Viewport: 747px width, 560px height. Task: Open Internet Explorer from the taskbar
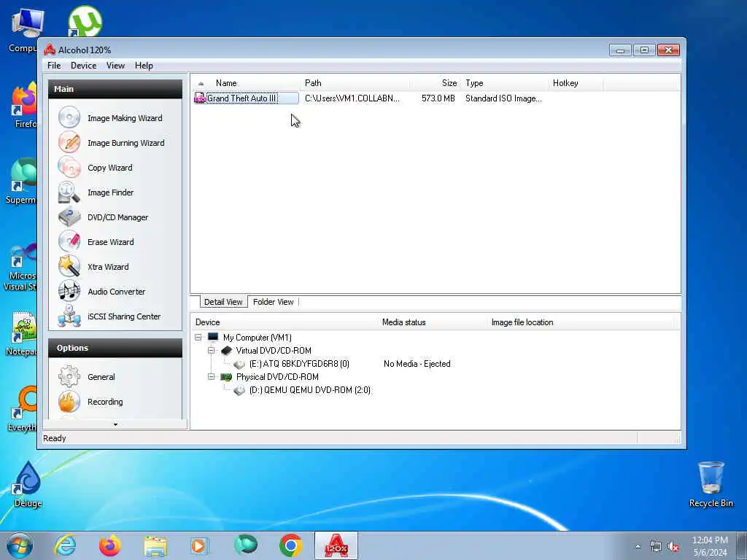(65, 545)
